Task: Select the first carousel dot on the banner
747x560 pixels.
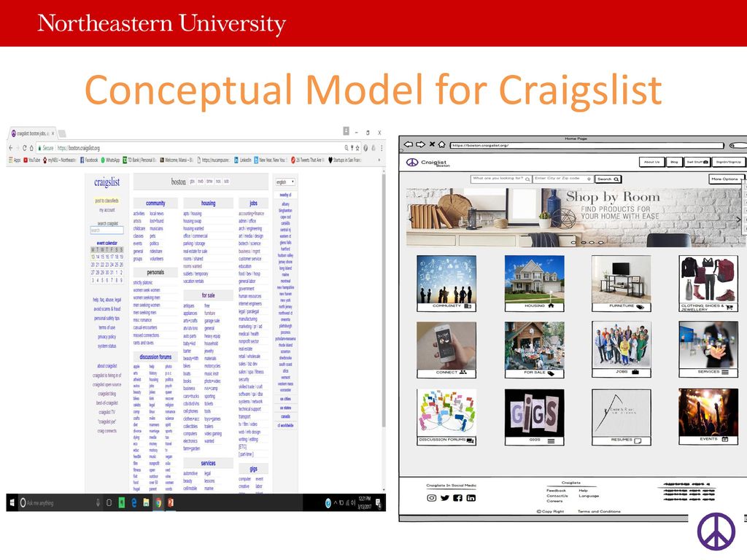Action: click(x=573, y=242)
